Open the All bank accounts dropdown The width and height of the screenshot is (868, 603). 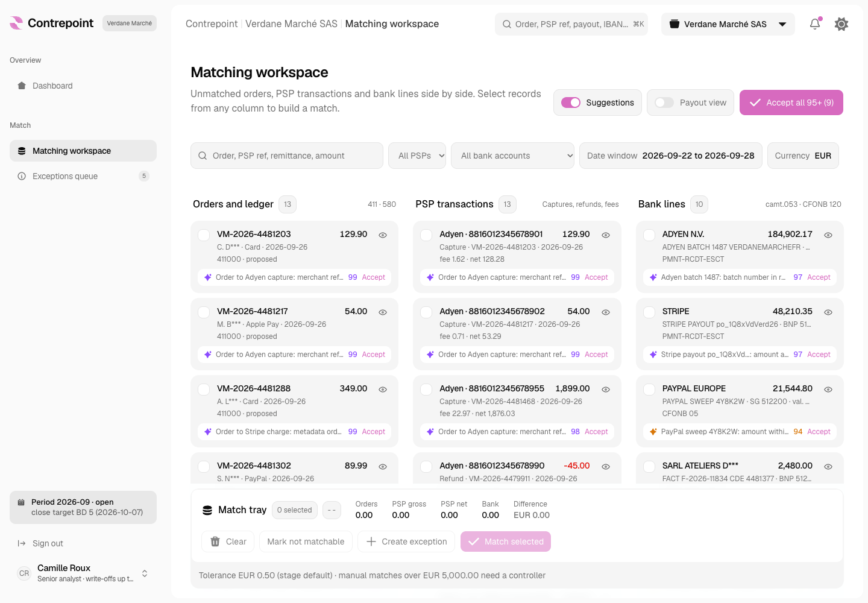point(512,156)
